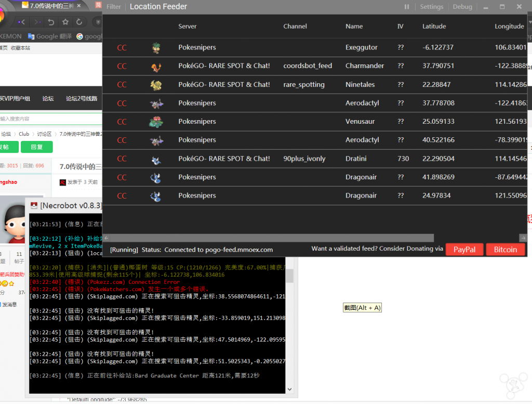Click the Venusaur sprite icon
This screenshot has height=404, width=532.
click(156, 122)
